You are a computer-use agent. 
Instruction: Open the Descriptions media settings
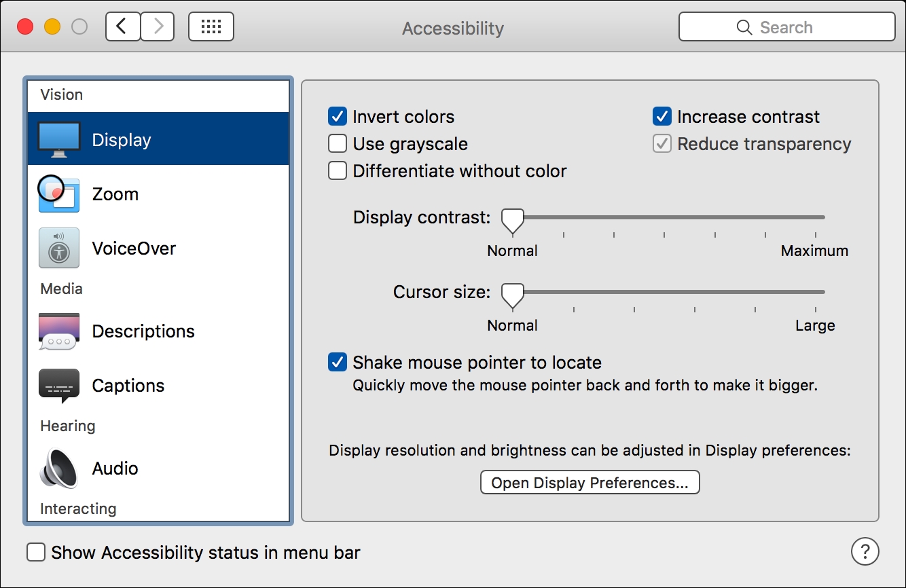58,331
